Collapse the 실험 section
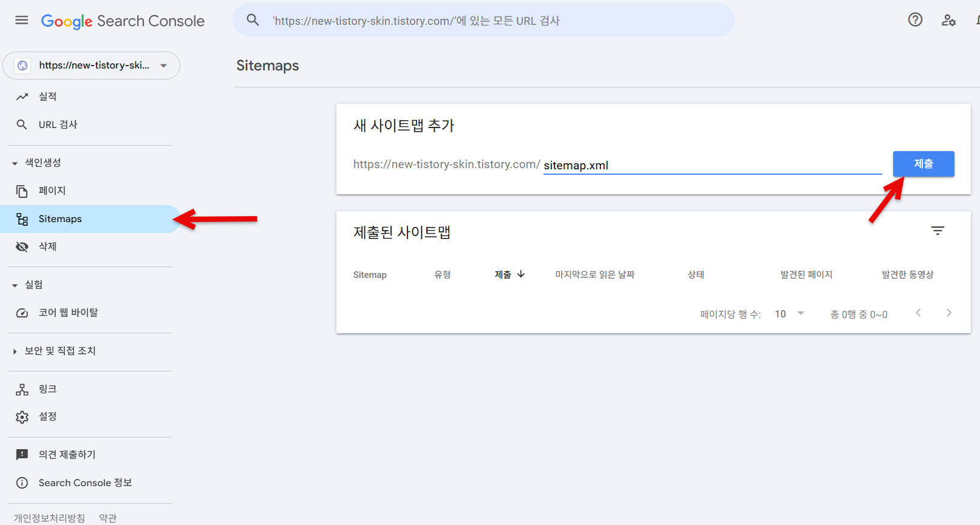 coord(15,285)
